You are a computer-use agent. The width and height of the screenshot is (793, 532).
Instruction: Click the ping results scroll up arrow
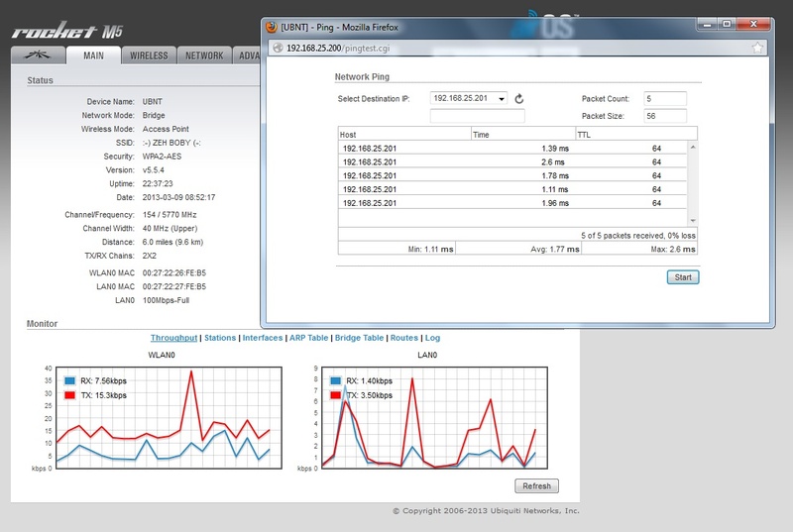[693, 147]
